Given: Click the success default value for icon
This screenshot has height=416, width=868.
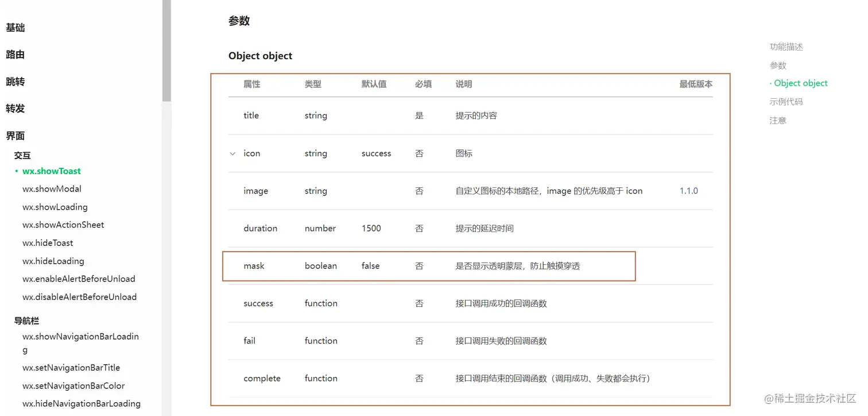Looking at the screenshot, I should click(377, 153).
